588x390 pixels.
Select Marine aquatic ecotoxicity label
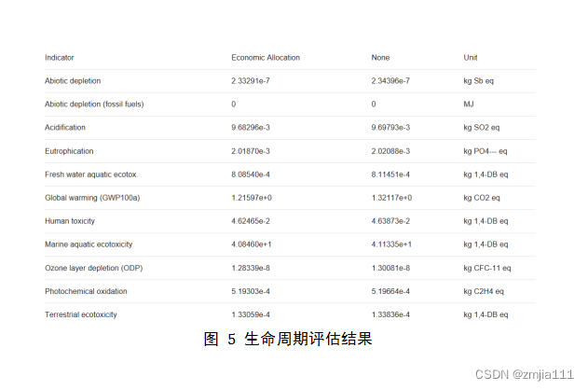[x=89, y=244]
